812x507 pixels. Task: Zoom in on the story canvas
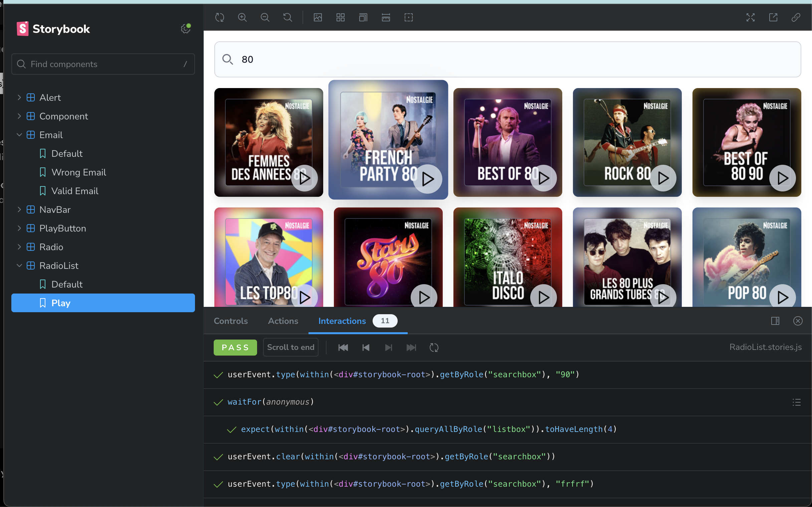coord(242,17)
